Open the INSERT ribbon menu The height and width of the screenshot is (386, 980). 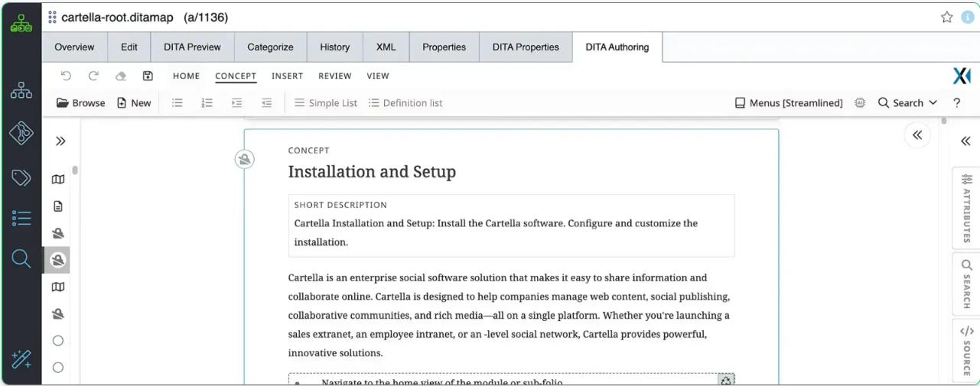287,76
